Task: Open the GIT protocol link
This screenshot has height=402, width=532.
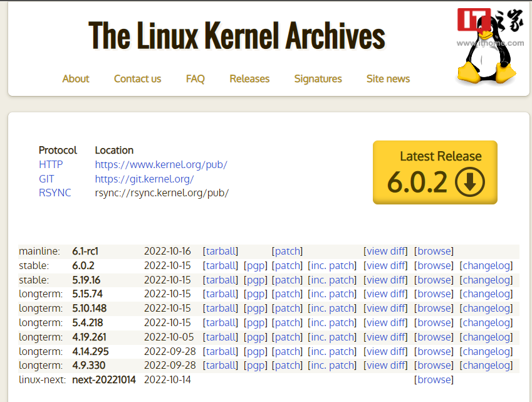Action: (x=46, y=178)
